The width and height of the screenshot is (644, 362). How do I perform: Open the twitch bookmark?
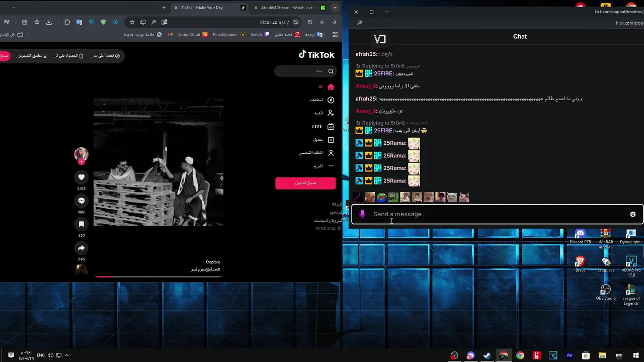(260, 35)
